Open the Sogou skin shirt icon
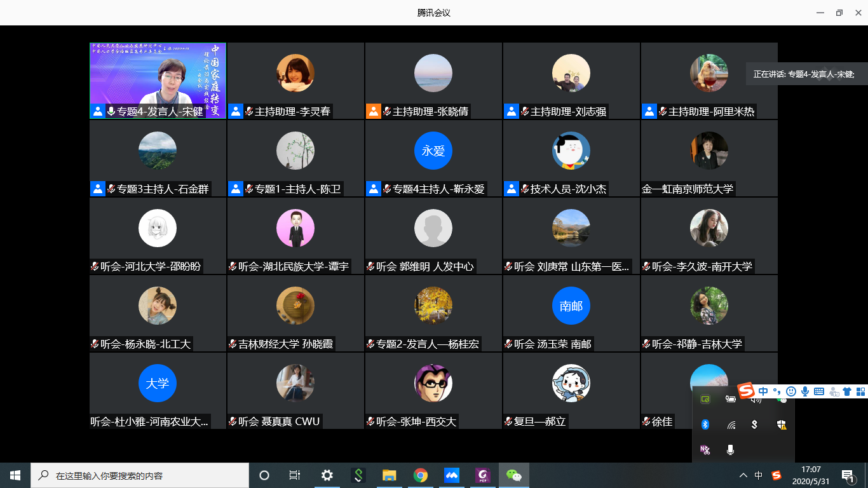This screenshot has width=868, height=488. [x=847, y=391]
